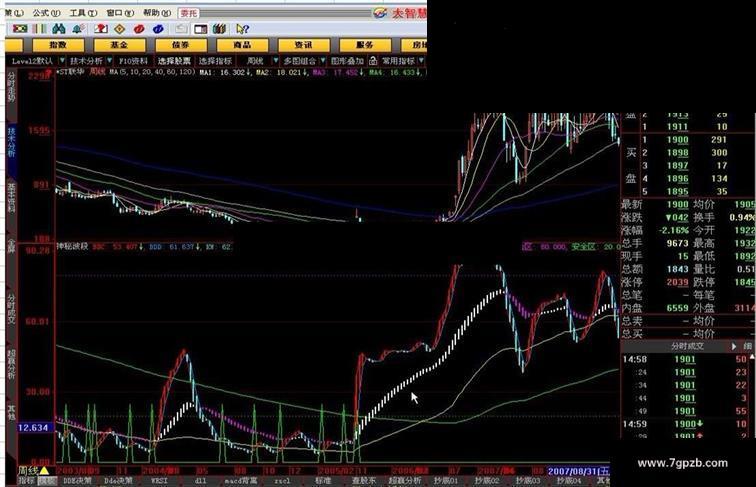Expand the 周线 period dropdown arrow

tap(276, 61)
